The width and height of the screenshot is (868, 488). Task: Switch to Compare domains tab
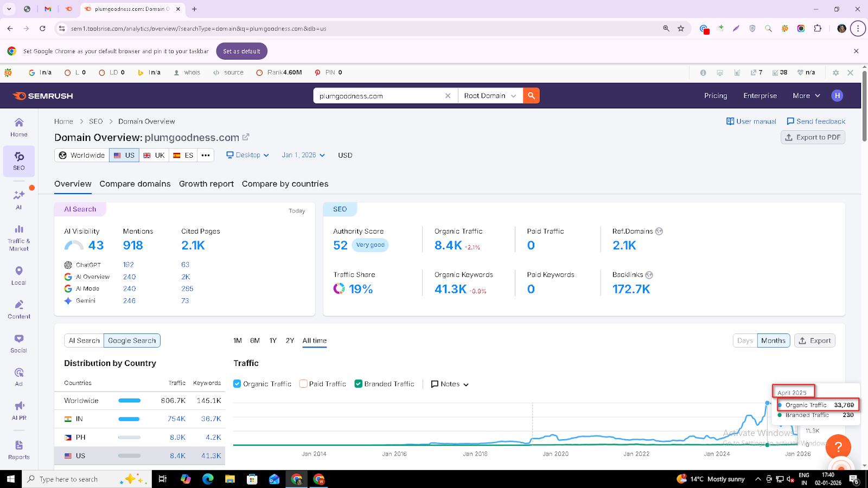pyautogui.click(x=135, y=184)
